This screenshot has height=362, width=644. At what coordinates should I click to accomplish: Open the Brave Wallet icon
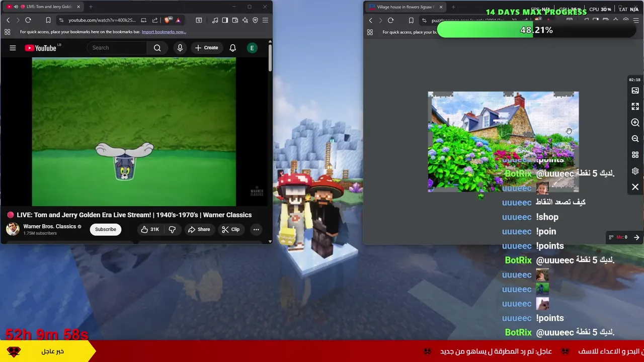pos(235,20)
